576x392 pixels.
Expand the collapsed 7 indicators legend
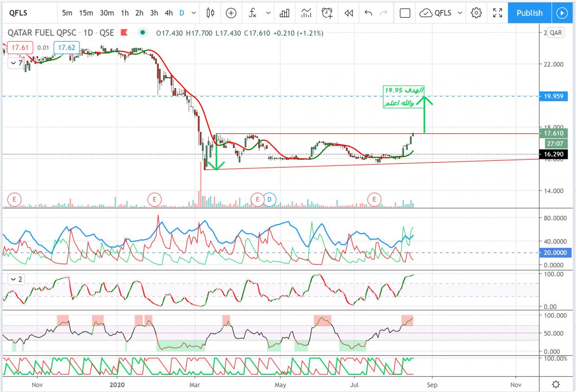coord(17,63)
